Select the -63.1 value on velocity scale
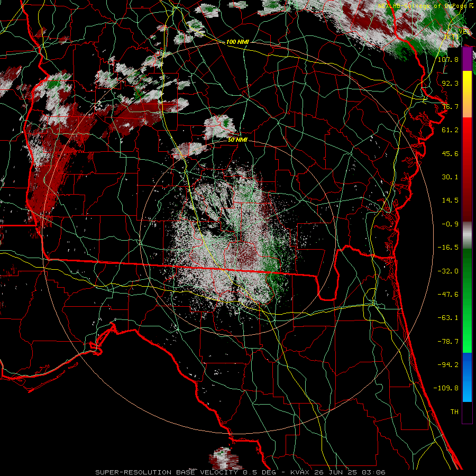 pyautogui.click(x=448, y=318)
